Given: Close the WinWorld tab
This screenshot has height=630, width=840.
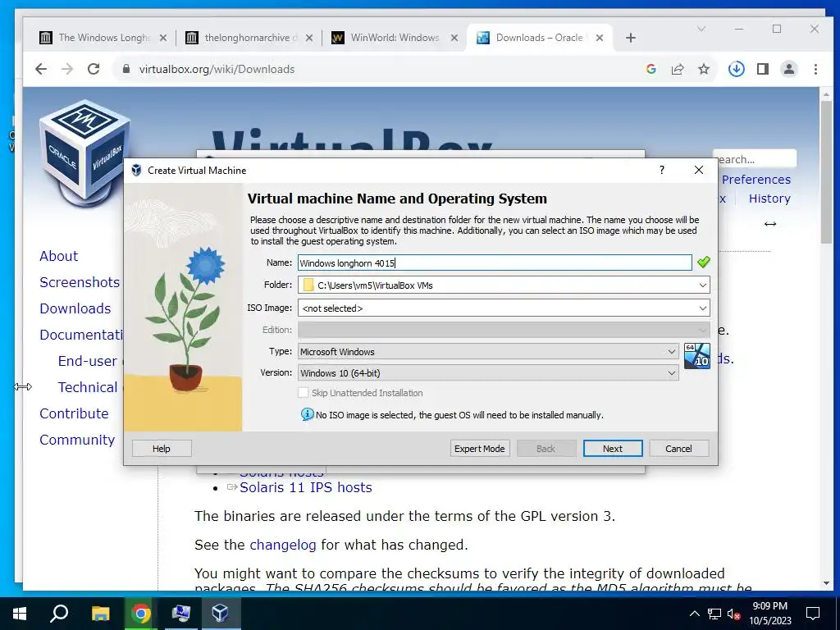Looking at the screenshot, I should pyautogui.click(x=454, y=38).
